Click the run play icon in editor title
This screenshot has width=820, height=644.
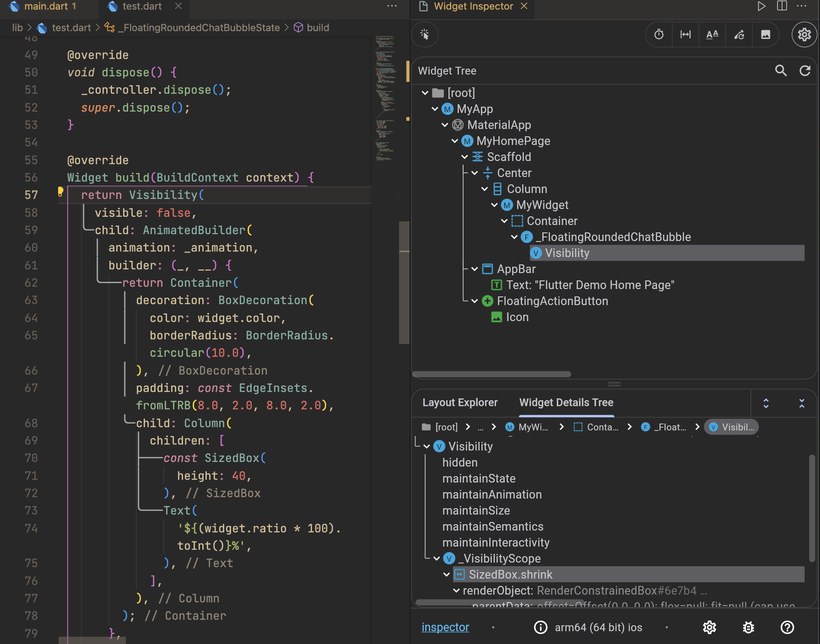pos(761,6)
